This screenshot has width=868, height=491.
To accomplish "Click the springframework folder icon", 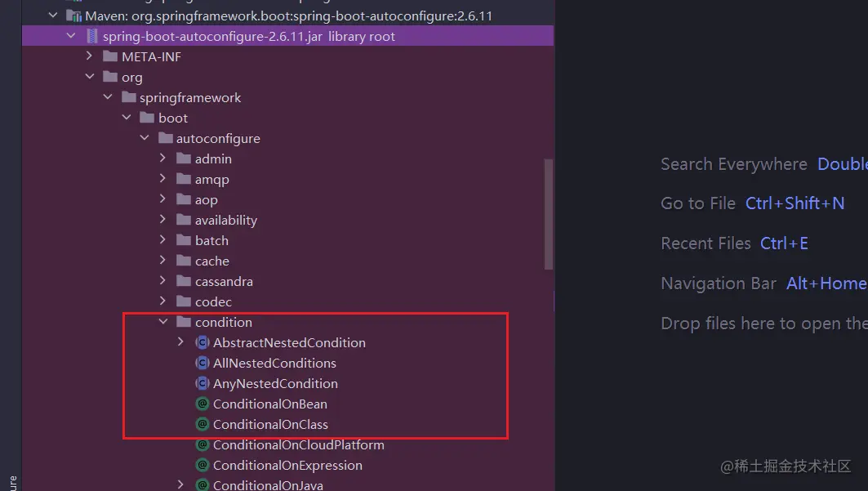I will point(128,97).
